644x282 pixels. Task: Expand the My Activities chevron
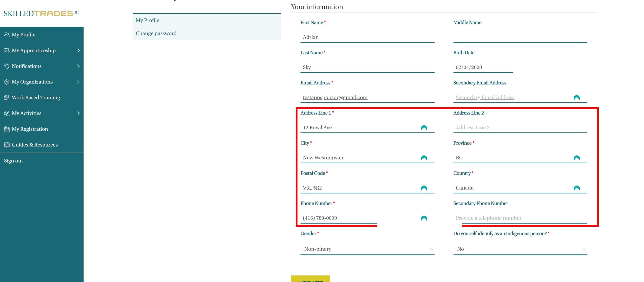coord(79,113)
